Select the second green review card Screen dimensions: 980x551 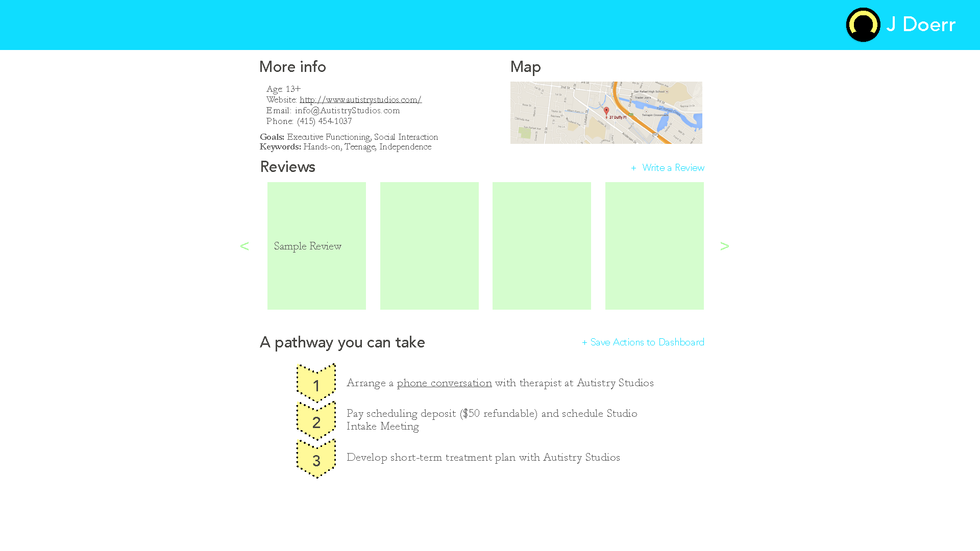click(x=429, y=245)
